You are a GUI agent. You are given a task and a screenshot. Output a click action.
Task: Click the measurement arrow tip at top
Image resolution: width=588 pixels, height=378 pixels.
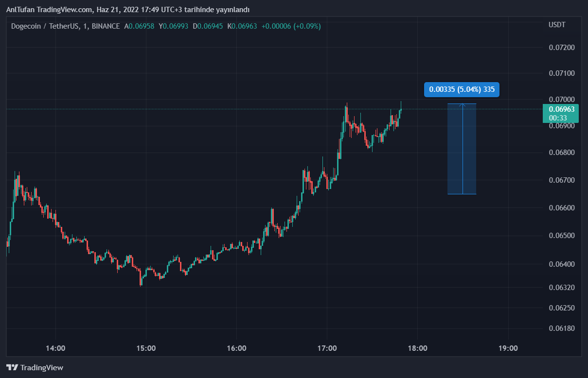(462, 105)
